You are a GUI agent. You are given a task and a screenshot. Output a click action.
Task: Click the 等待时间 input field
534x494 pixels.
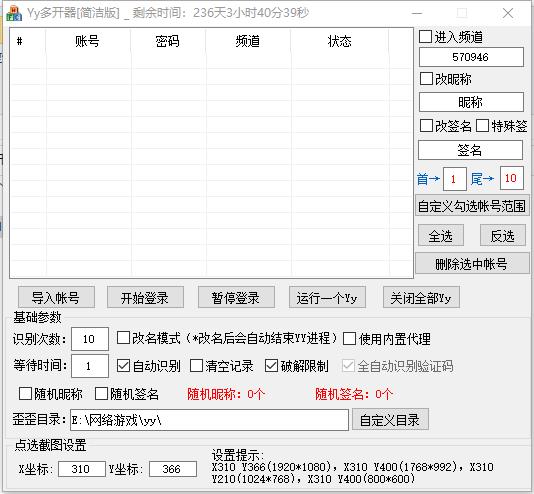[x=90, y=366]
